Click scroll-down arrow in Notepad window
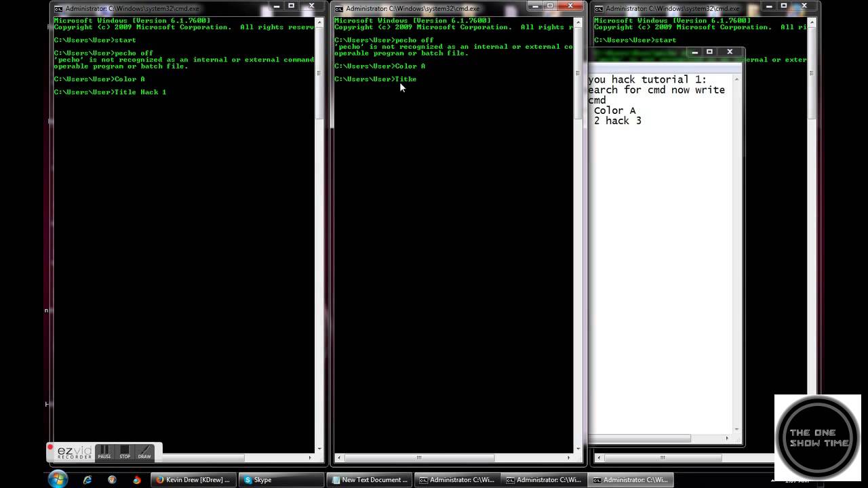Viewport: 868px width, 488px height. click(x=737, y=429)
